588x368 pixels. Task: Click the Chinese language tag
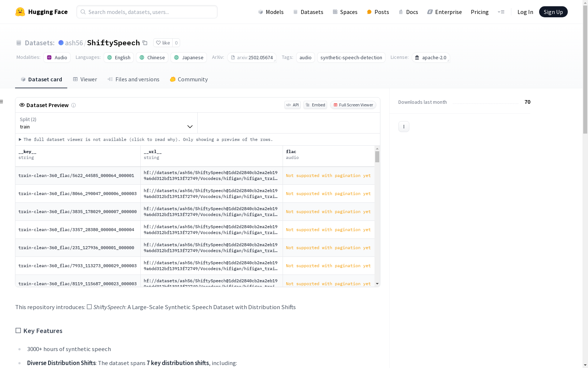pyautogui.click(x=152, y=57)
